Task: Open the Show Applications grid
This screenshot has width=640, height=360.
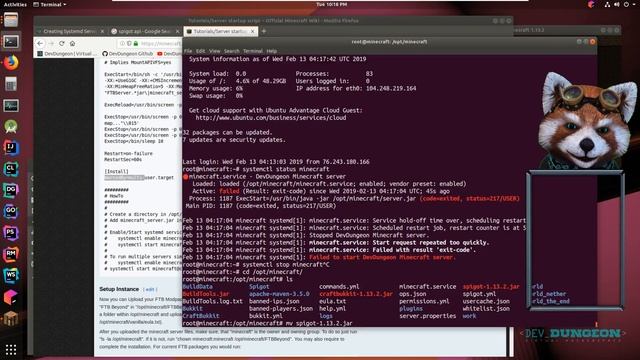Action: pos(11,349)
